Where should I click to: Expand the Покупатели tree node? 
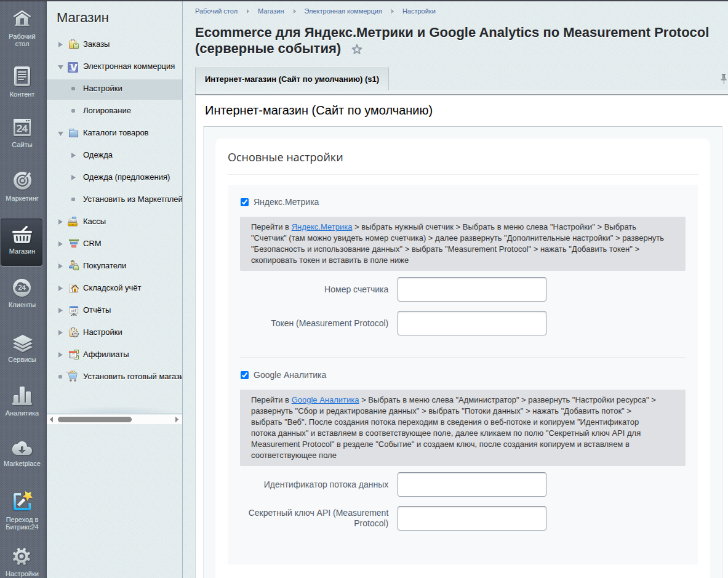tap(60, 266)
